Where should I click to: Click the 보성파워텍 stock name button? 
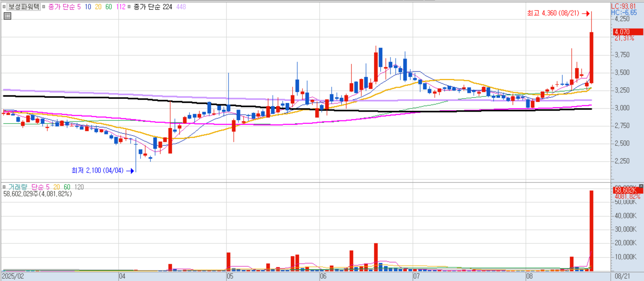(x=24, y=7)
